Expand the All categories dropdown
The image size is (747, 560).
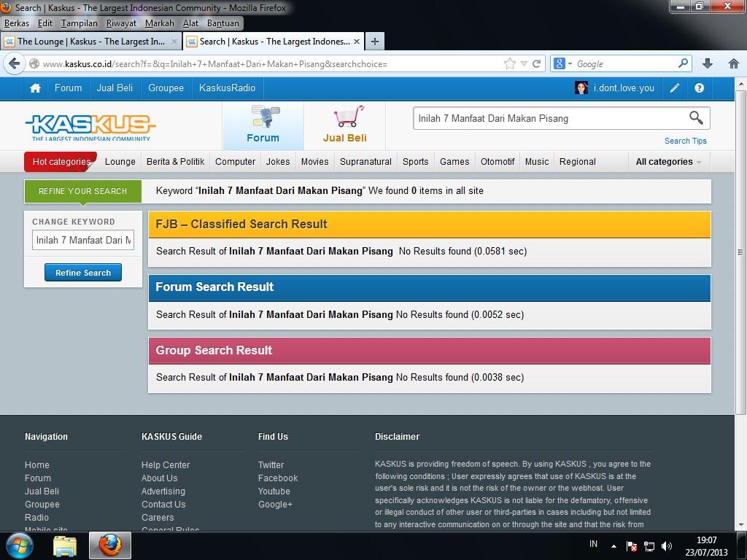pyautogui.click(x=668, y=162)
